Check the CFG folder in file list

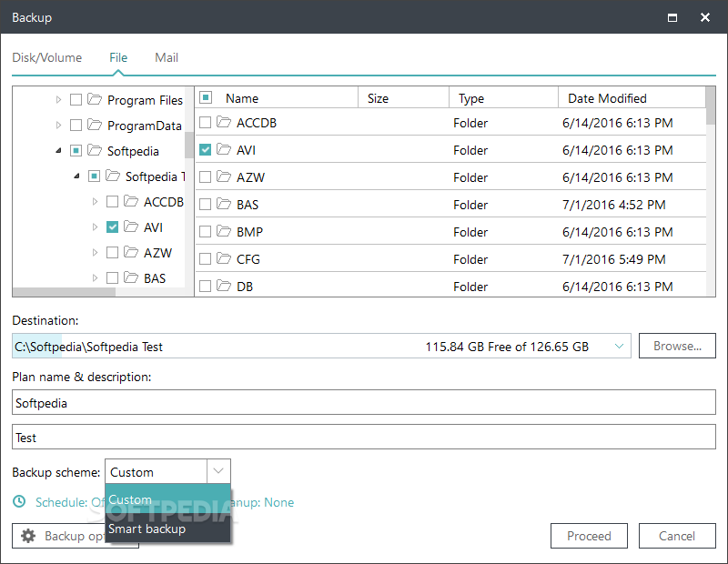click(206, 259)
